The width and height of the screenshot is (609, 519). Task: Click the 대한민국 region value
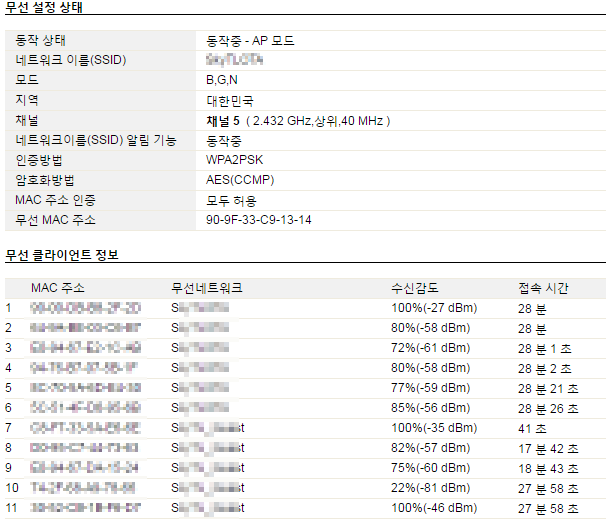pos(230,101)
